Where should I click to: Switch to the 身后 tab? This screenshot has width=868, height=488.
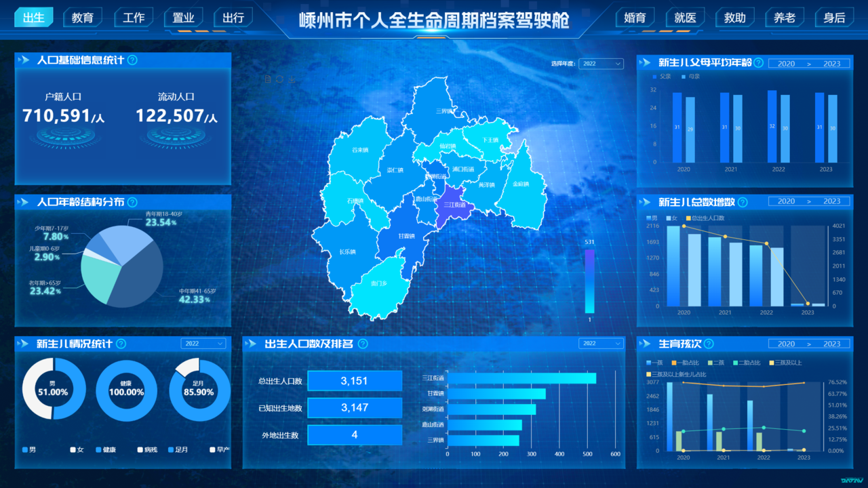pyautogui.click(x=834, y=18)
